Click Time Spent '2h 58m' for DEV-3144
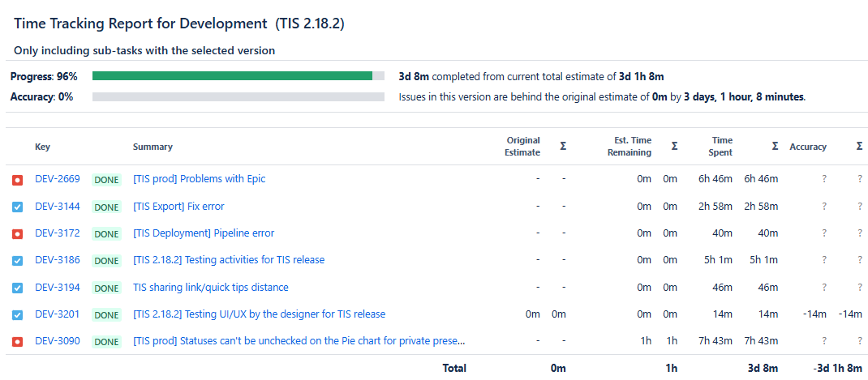 click(714, 206)
